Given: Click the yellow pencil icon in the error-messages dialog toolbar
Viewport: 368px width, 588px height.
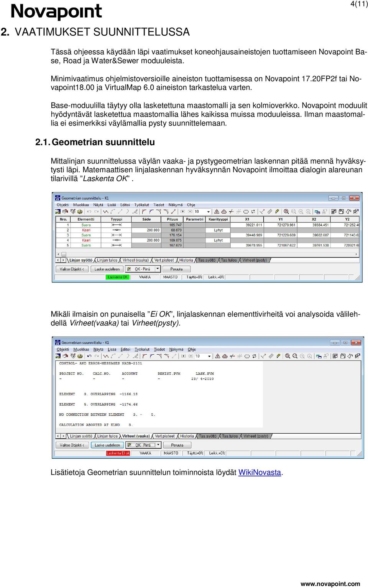Looking at the screenshot, I should point(278,356).
